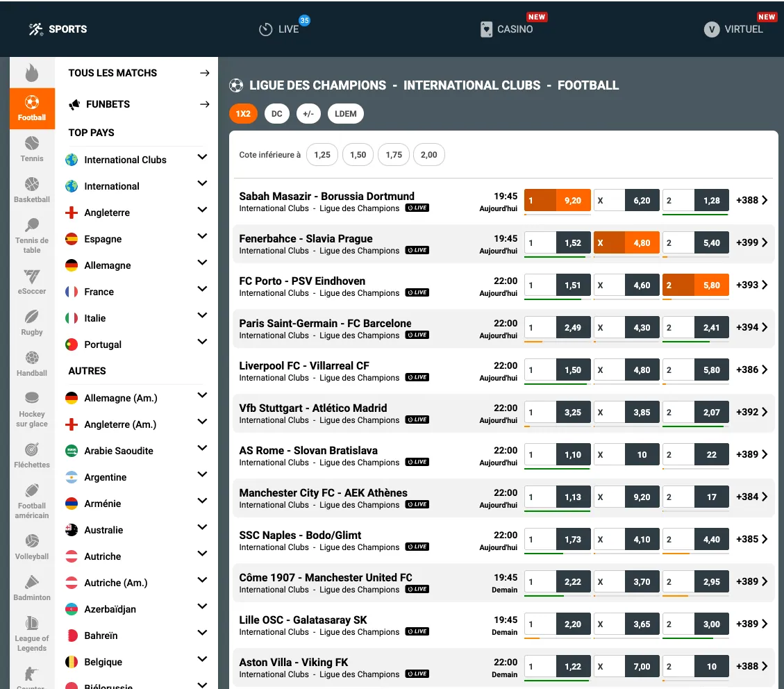Screen dimensions: 784x689
Task: Select Tennis in the sports sidebar
Action: tap(32, 149)
